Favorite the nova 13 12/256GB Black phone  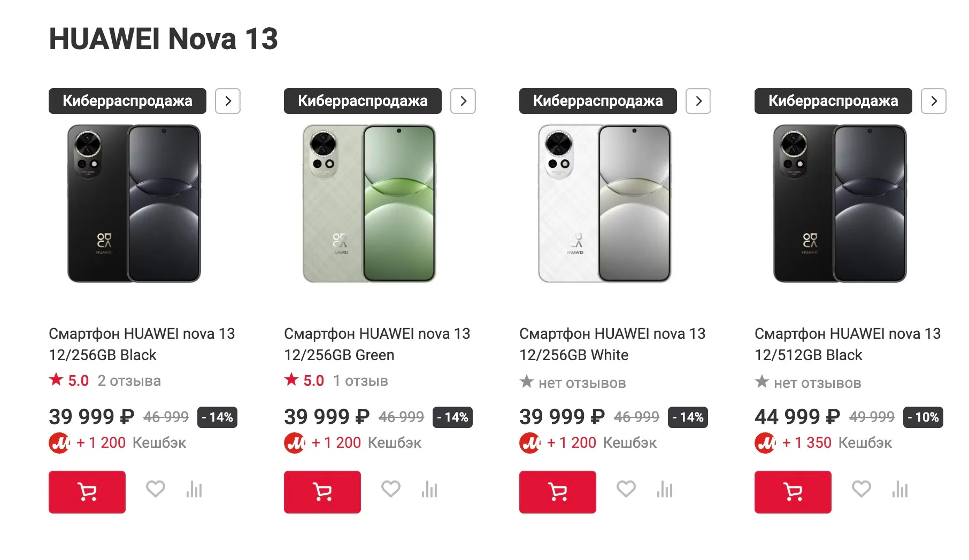click(x=156, y=488)
